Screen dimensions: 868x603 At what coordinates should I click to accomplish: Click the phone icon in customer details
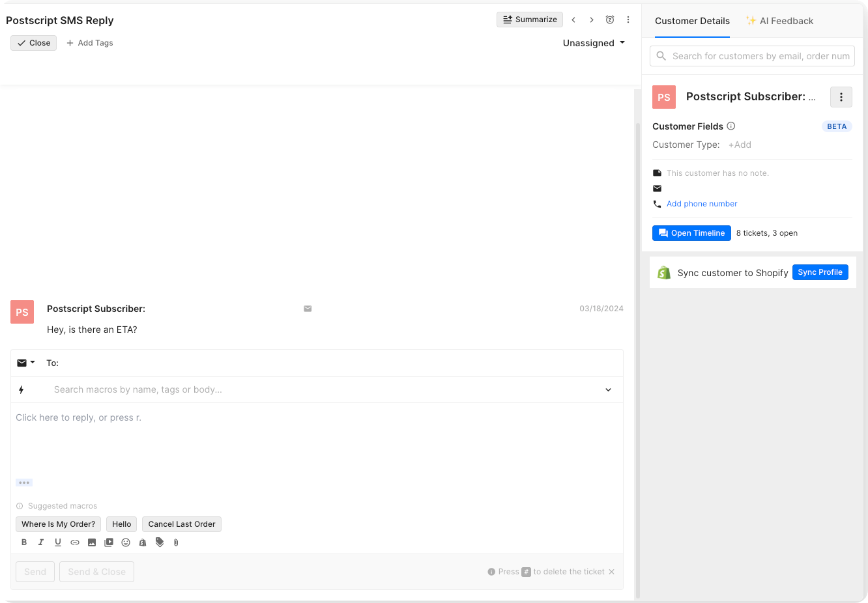point(657,204)
